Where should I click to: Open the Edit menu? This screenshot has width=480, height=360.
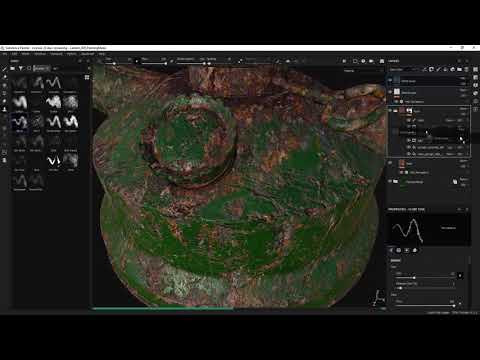(x=15, y=54)
